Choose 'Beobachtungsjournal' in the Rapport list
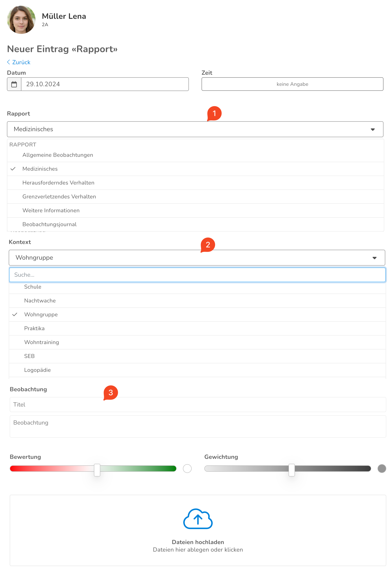This screenshot has width=392, height=573. pos(49,224)
